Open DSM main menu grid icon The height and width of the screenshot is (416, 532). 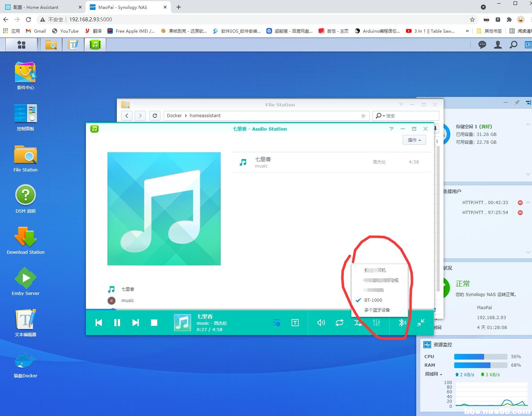pyautogui.click(x=21, y=45)
